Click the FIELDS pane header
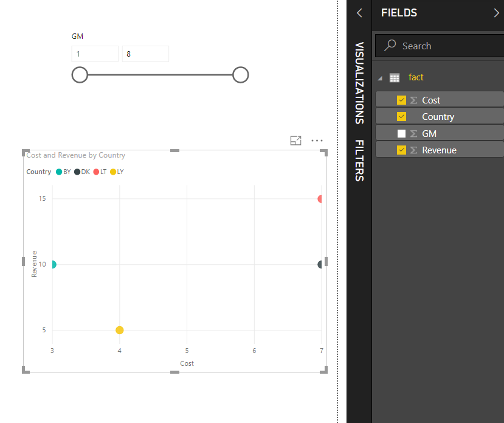Viewport: 504px width, 423px height. coord(399,13)
